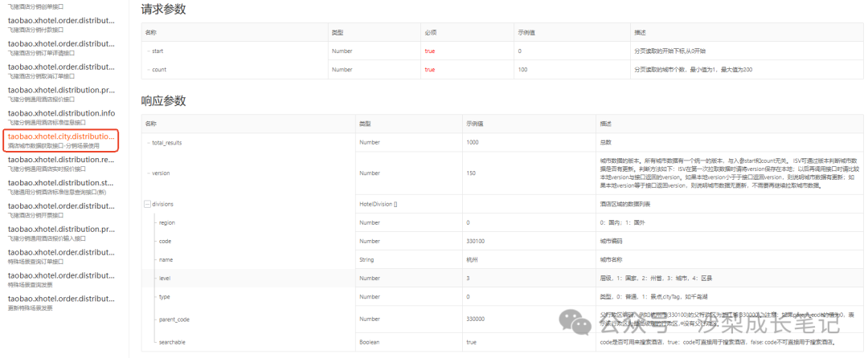
Task: Select the count parameter name cell
Action: [x=159, y=70]
